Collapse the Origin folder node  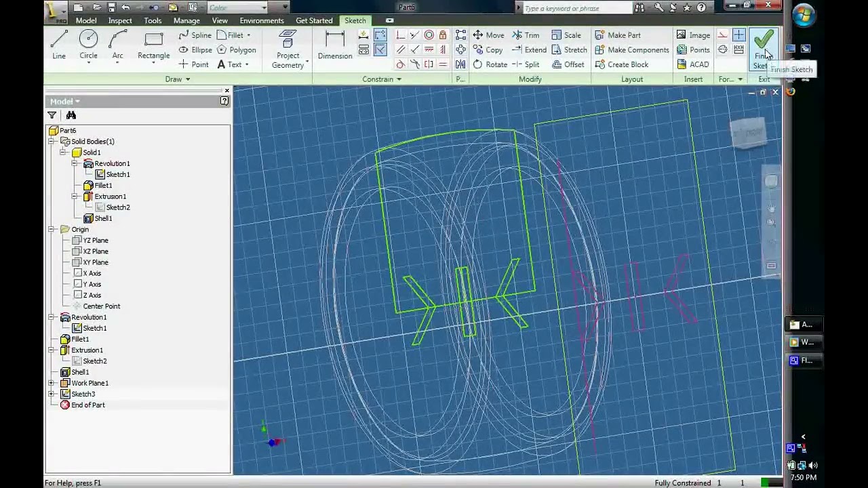click(52, 229)
